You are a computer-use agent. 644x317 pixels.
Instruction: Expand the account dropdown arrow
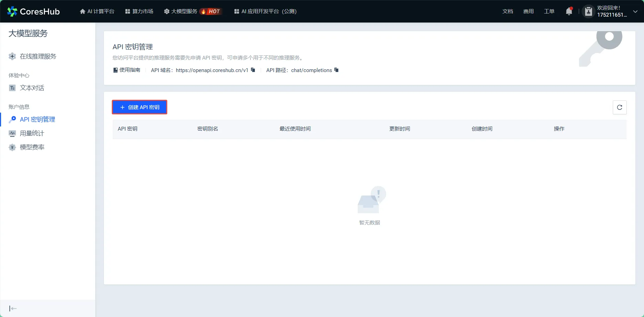coord(635,11)
